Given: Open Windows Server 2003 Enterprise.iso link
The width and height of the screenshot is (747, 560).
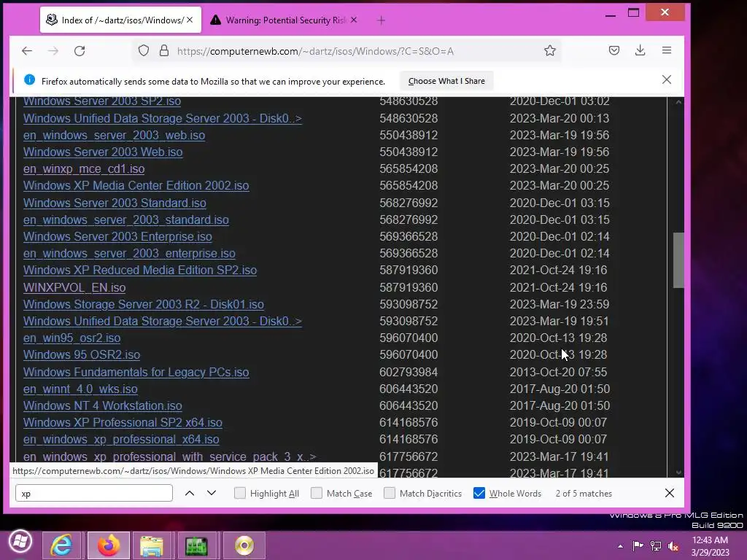Looking at the screenshot, I should [x=117, y=236].
